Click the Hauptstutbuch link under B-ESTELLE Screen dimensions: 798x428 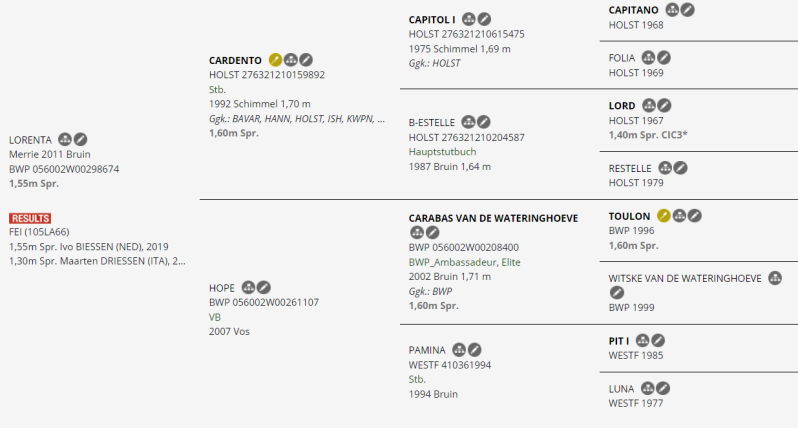(443, 152)
